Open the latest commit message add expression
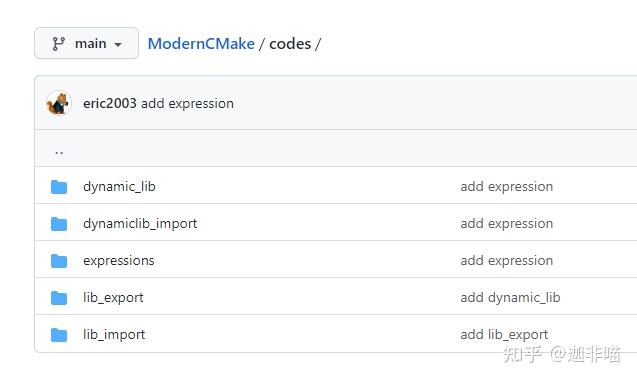 pyautogui.click(x=187, y=103)
